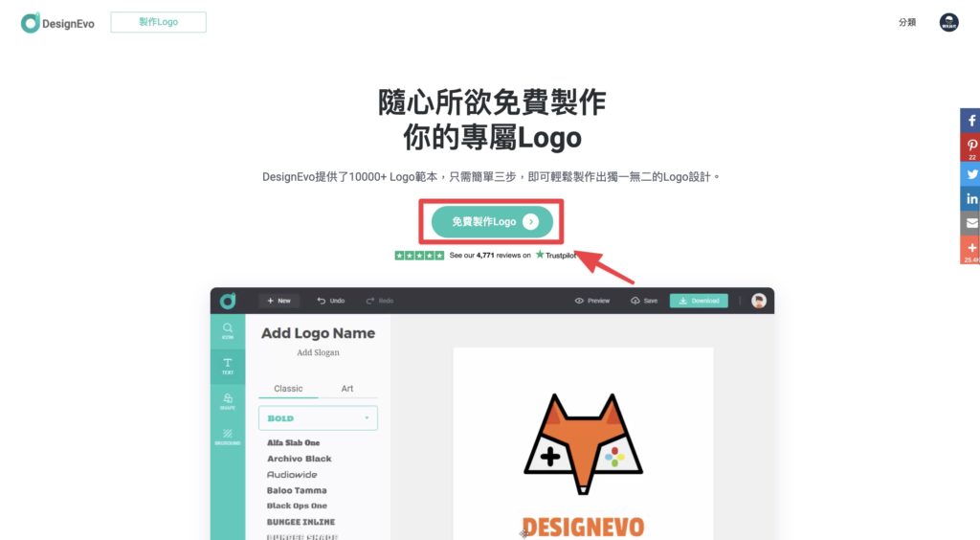Open the user avatar in page header

pos(948,23)
